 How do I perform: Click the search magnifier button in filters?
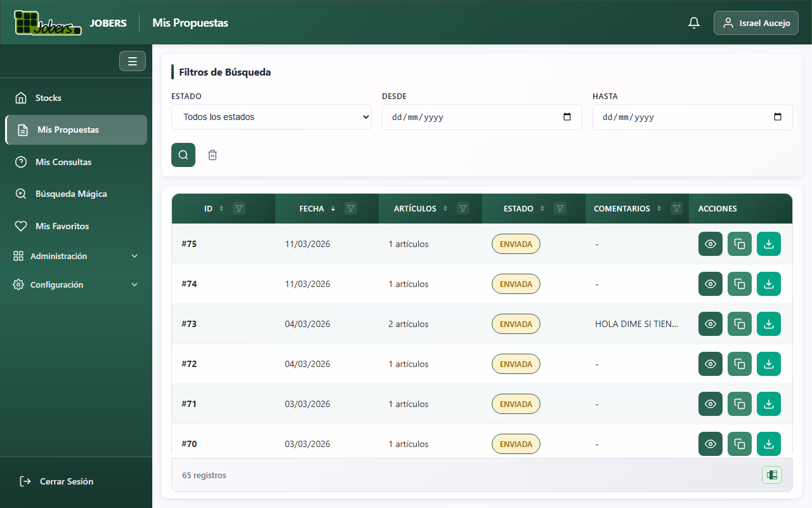click(183, 155)
